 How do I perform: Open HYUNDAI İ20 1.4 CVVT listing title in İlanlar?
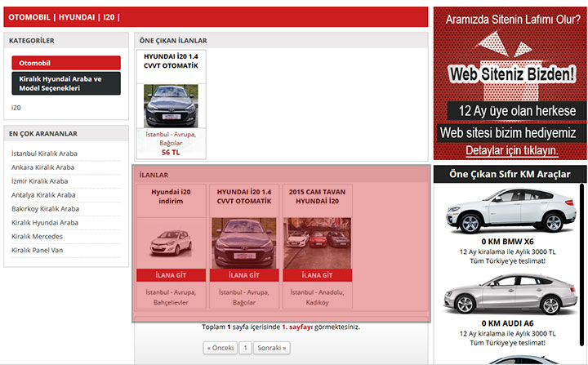[244, 197]
